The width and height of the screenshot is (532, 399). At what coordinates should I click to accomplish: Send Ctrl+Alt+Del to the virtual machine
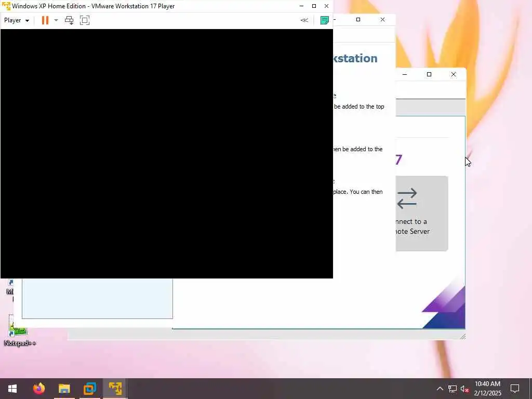click(69, 20)
